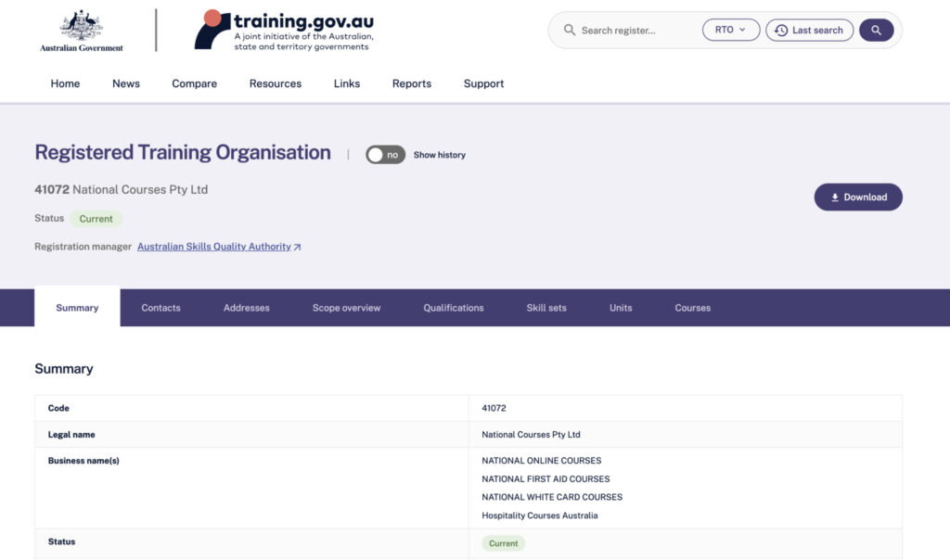Switch to the Skill sets tab

pyautogui.click(x=546, y=308)
